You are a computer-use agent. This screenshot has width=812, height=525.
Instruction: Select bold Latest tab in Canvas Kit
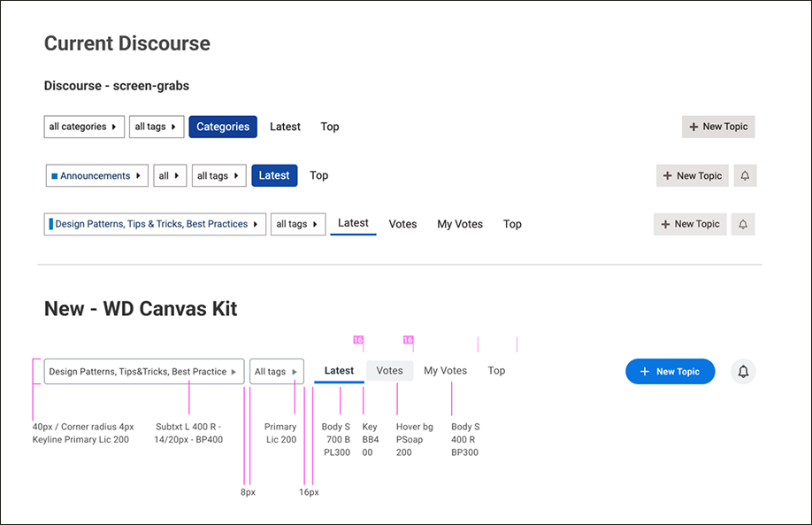point(339,371)
